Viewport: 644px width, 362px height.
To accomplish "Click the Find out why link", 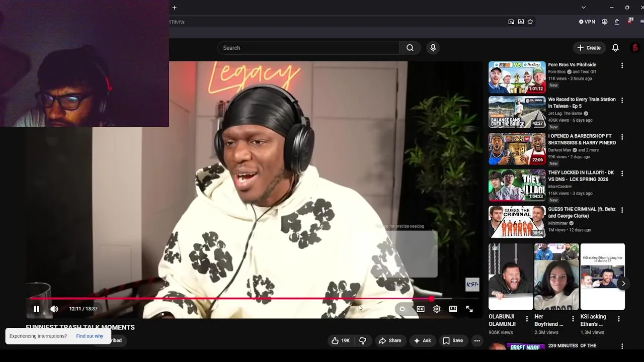I will click(90, 336).
